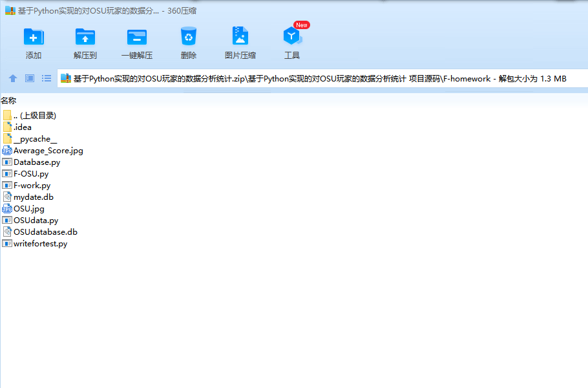The height and width of the screenshot is (388, 588).
Task: Switch to the thumbnail view icon
Action: pyautogui.click(x=30, y=78)
